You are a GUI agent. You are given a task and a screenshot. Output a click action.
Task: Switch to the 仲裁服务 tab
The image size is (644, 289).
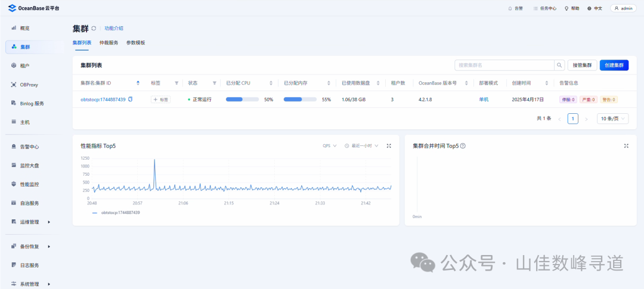[109, 43]
